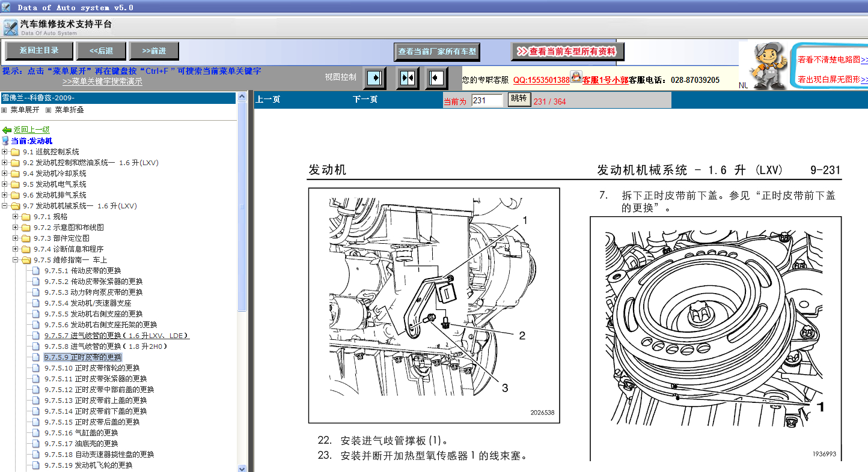Go to 下一页 next page
Screen dimensions: 868x472
[x=365, y=100]
